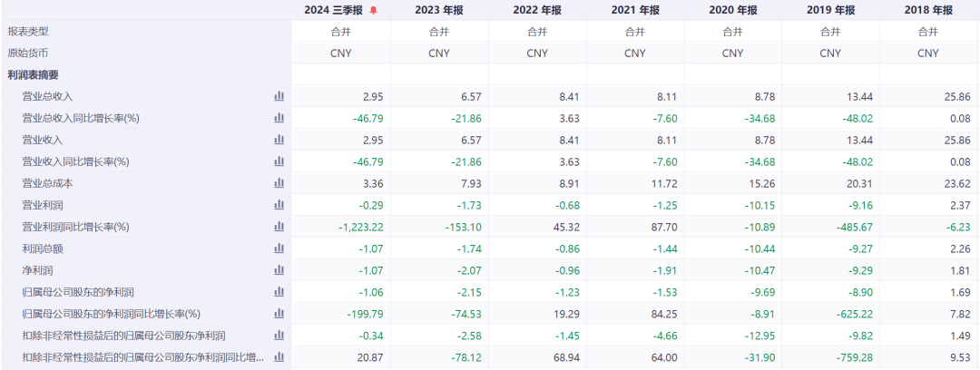Select the 2018 年报 column header
Viewport: 980px width, 370px height.
pyautogui.click(x=928, y=11)
